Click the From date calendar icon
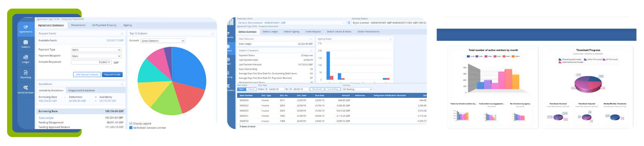The width and height of the screenshot is (644, 146). (x=267, y=89)
